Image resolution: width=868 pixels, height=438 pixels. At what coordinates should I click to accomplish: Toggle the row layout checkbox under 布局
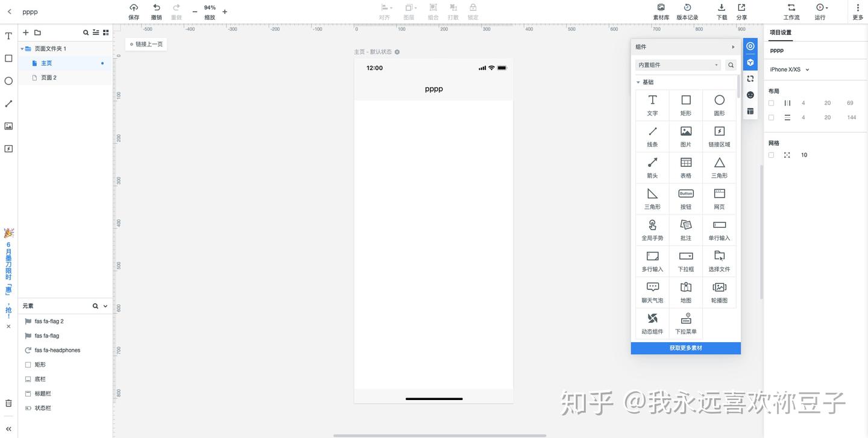pos(771,117)
